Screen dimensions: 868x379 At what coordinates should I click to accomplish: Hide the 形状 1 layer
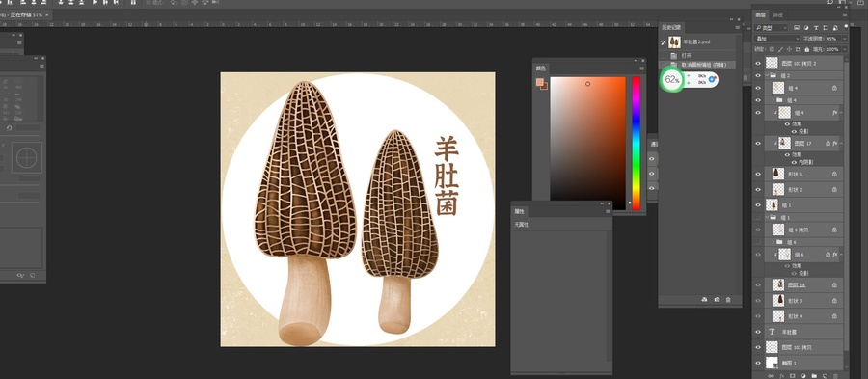coord(758,174)
